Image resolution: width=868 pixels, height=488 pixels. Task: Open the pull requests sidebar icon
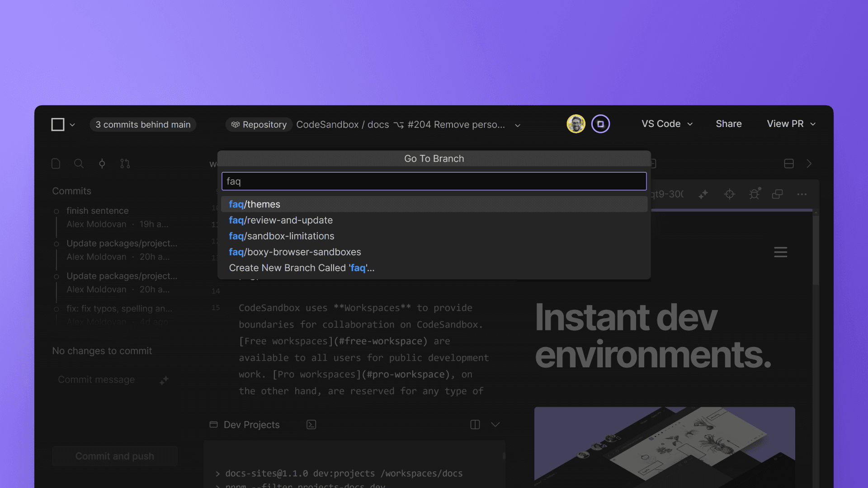tap(125, 164)
